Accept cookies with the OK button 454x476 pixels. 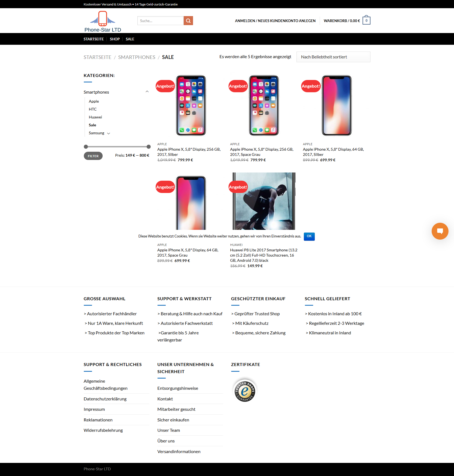pyautogui.click(x=309, y=236)
